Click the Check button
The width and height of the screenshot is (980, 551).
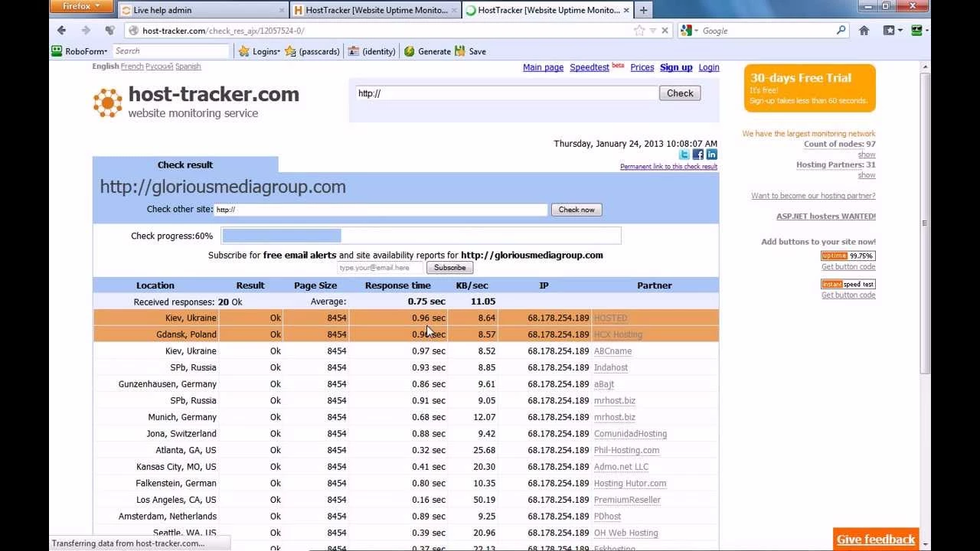pyautogui.click(x=680, y=93)
